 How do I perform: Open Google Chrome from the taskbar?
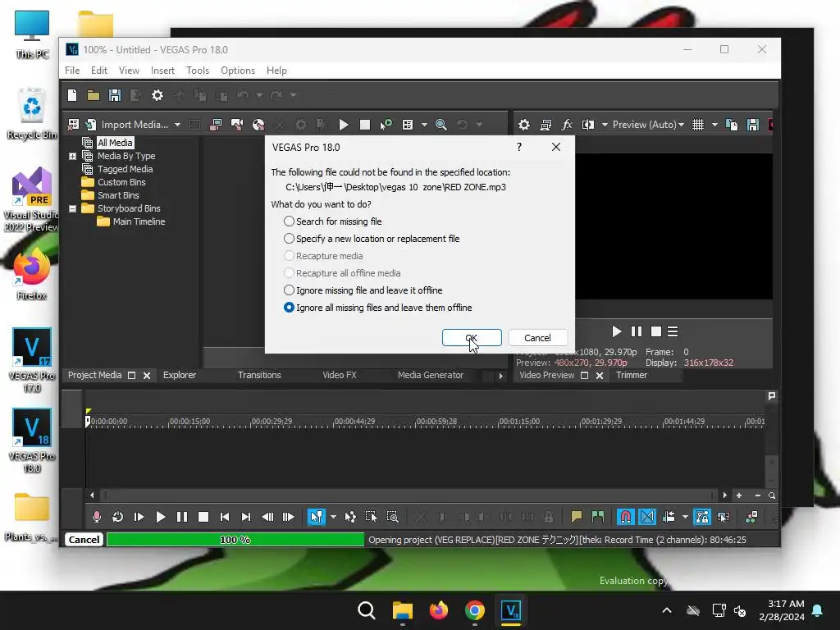coord(475,610)
